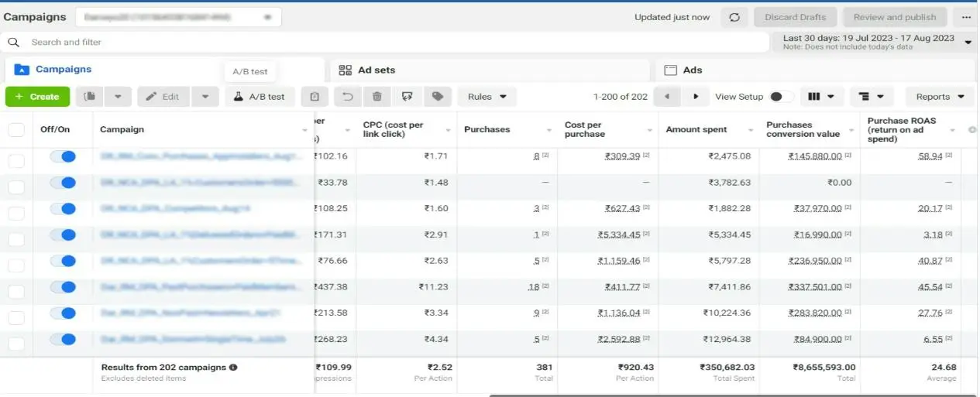Click the Refresh icon beside Updated just now
This screenshot has height=397, width=980.
coord(734,17)
